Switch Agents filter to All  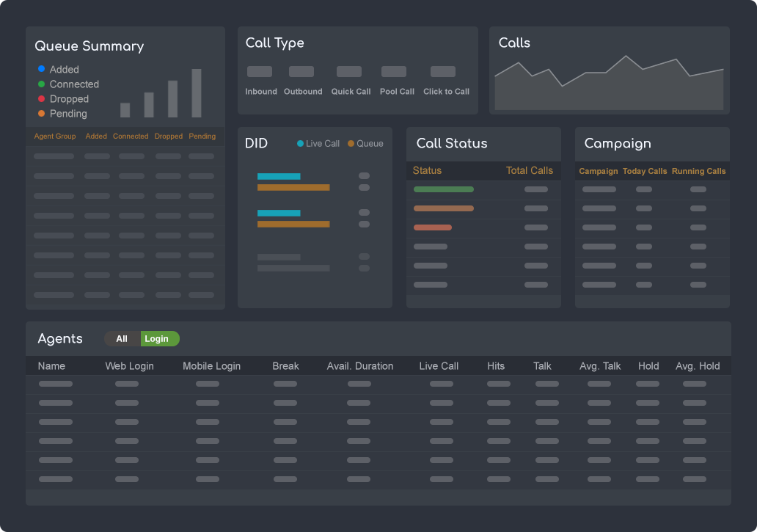122,339
